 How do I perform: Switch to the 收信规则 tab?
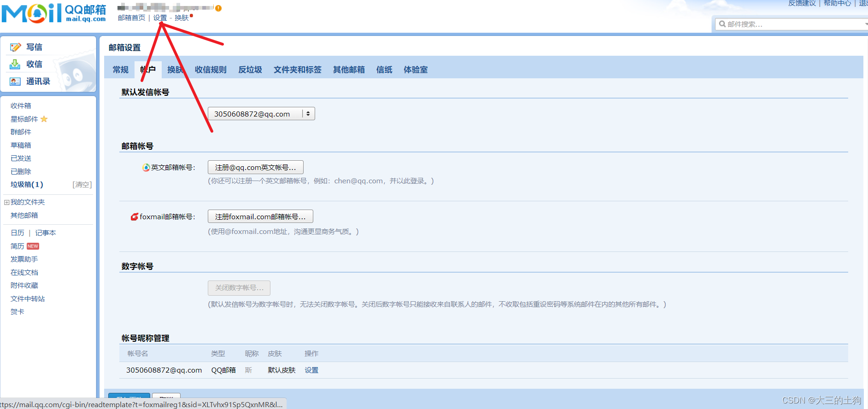[211, 70]
